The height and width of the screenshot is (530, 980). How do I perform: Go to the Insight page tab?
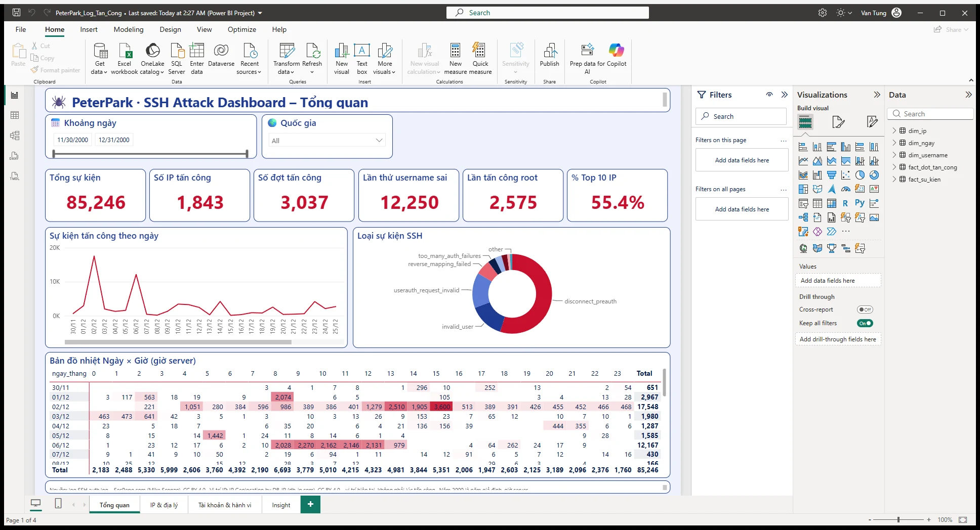281,505
